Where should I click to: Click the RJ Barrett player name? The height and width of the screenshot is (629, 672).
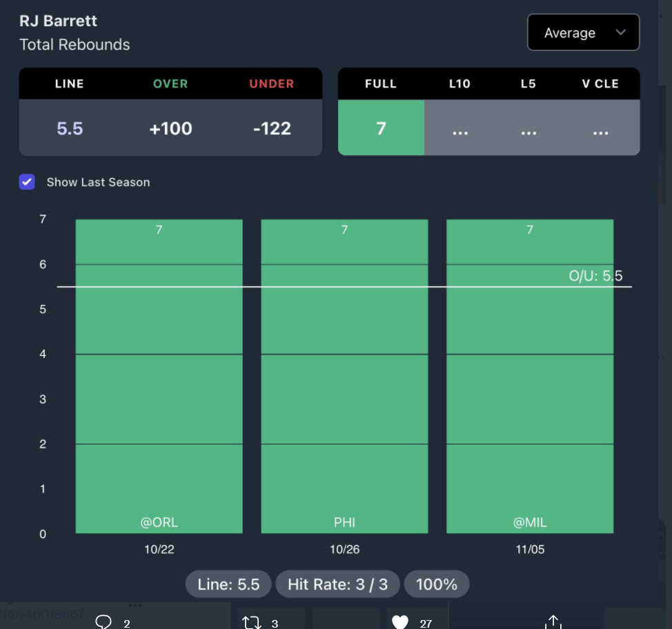coord(58,21)
